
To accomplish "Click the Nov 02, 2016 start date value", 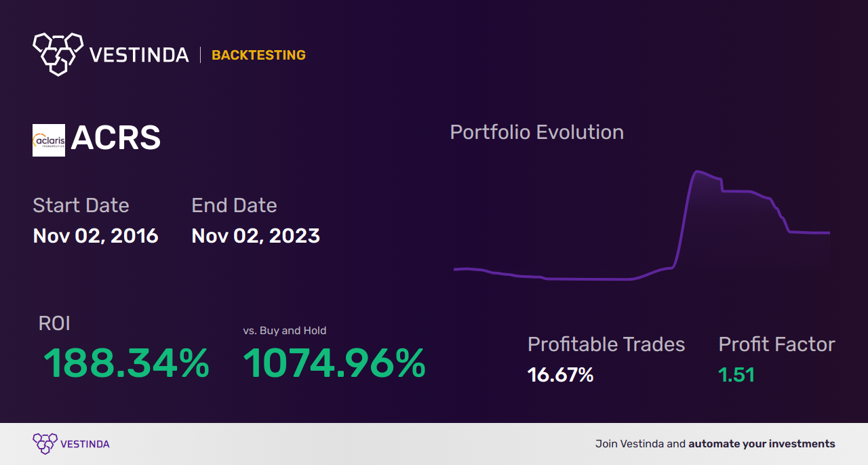I will point(96,235).
